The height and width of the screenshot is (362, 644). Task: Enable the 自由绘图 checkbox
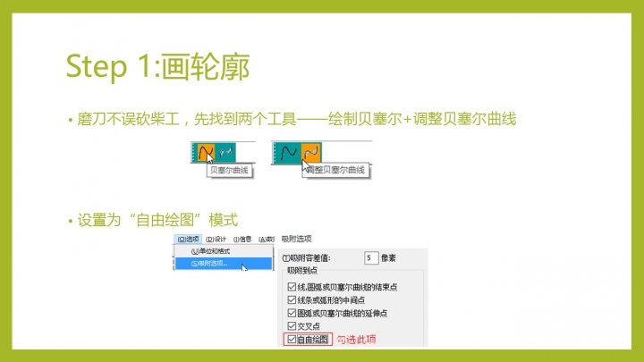click(292, 340)
